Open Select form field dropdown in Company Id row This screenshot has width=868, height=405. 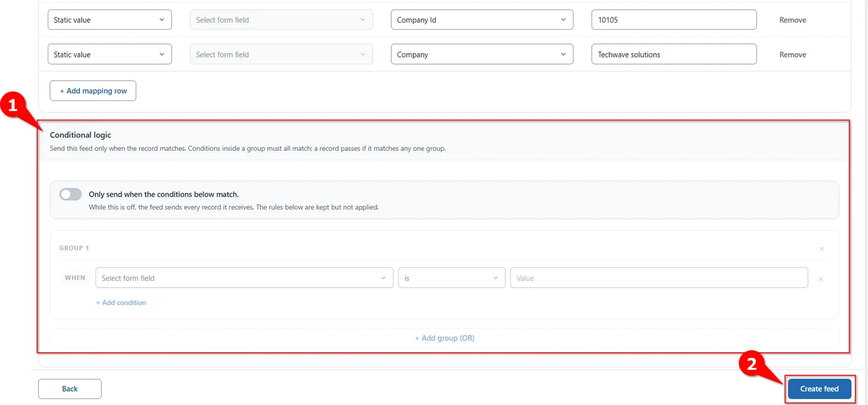coord(281,20)
